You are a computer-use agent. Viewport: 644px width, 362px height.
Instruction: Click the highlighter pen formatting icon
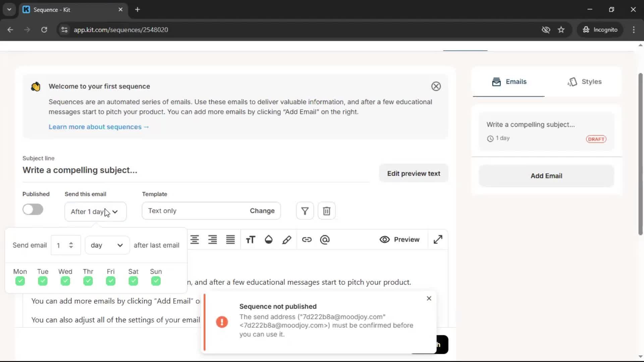(x=287, y=239)
